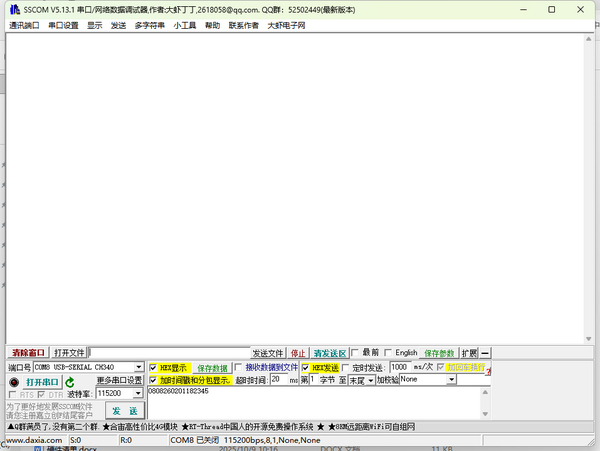This screenshot has height=451, width=600.
Task: Click up arrow of receive area scrollbar
Action: 589,39
